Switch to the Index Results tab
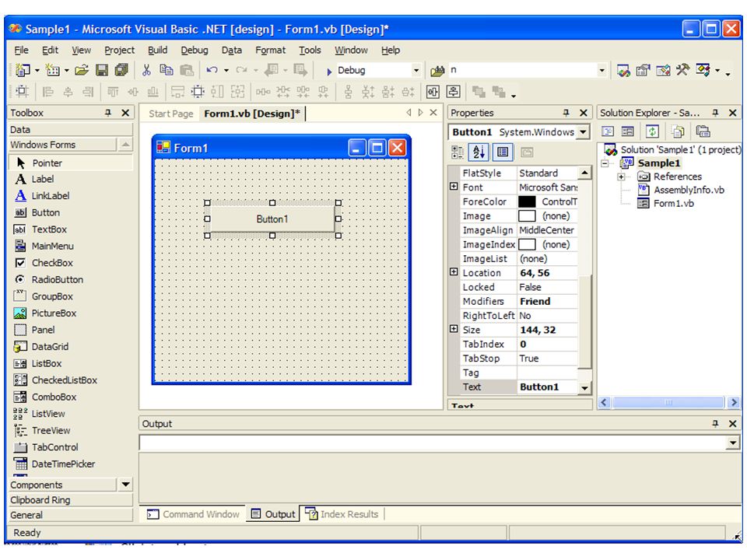This screenshot has width=747, height=560. 342,514
